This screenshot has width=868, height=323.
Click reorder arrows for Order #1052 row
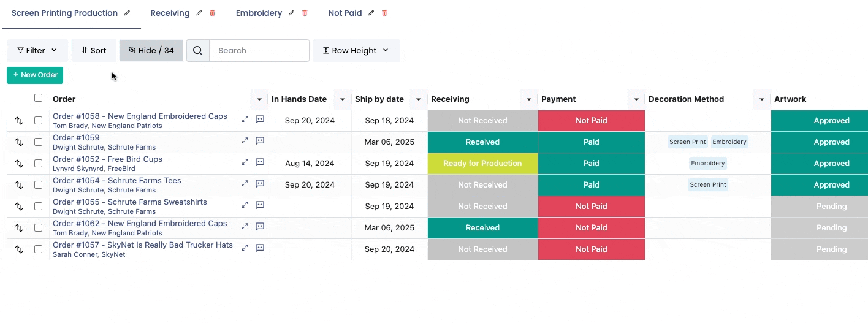click(19, 164)
